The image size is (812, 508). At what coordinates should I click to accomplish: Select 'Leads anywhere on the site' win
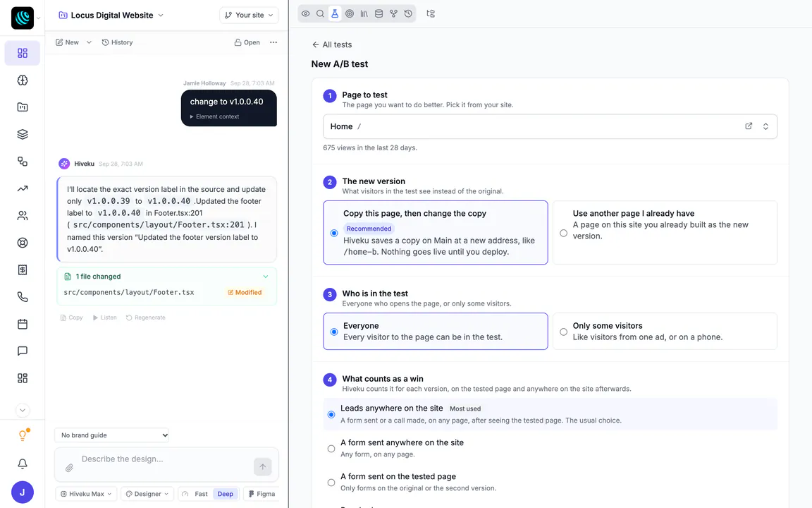(550, 414)
